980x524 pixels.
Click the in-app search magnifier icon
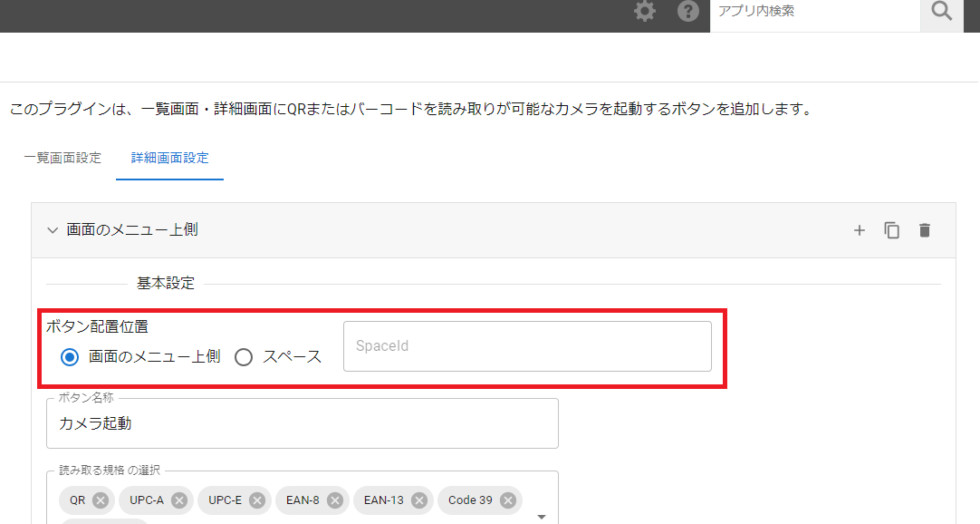pos(941,12)
